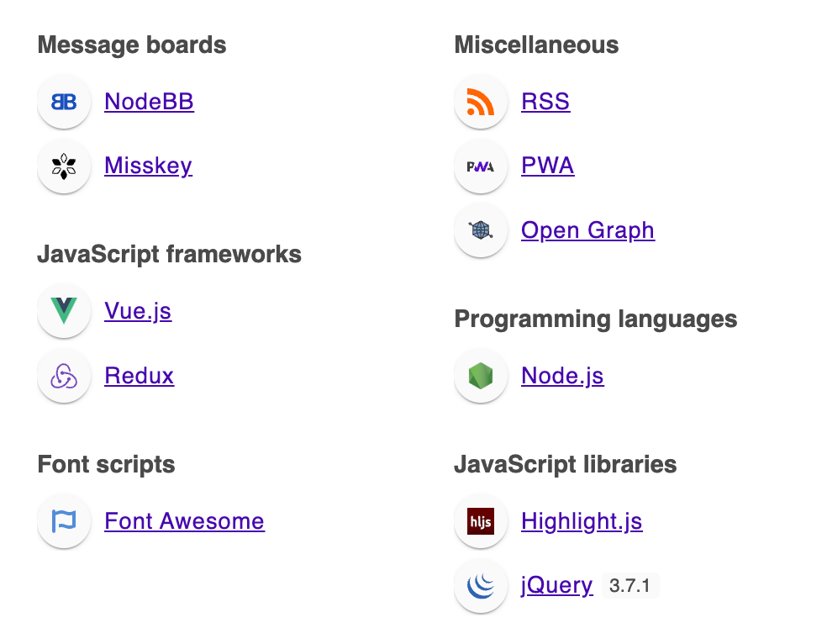The height and width of the screenshot is (644, 827).
Task: Follow the Open Graph link
Action: (588, 230)
